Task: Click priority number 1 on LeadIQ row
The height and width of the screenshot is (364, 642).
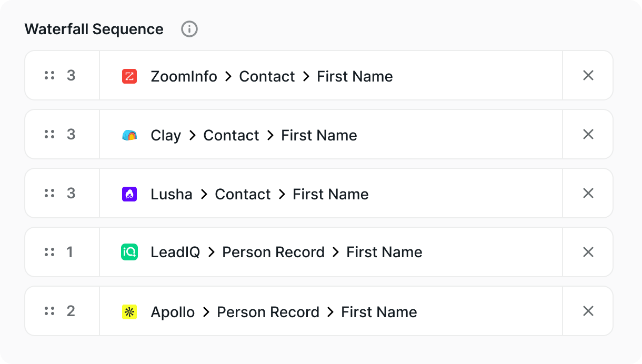Action: 70,252
